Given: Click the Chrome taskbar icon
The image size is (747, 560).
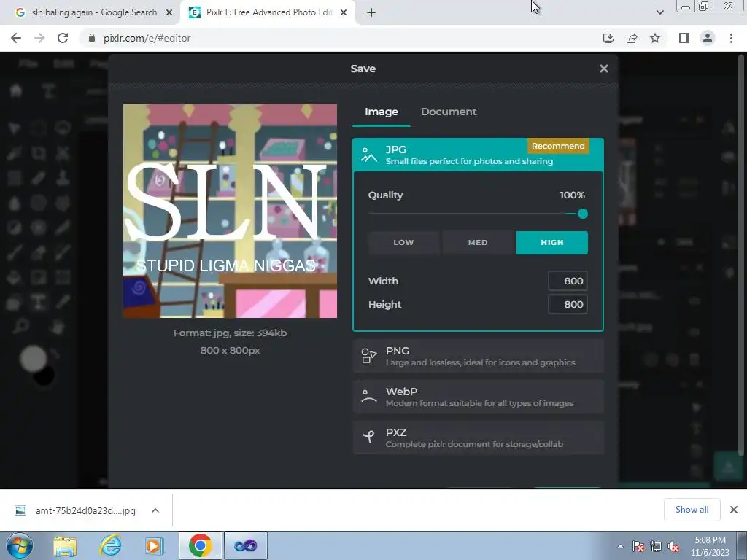Looking at the screenshot, I should pos(200,545).
